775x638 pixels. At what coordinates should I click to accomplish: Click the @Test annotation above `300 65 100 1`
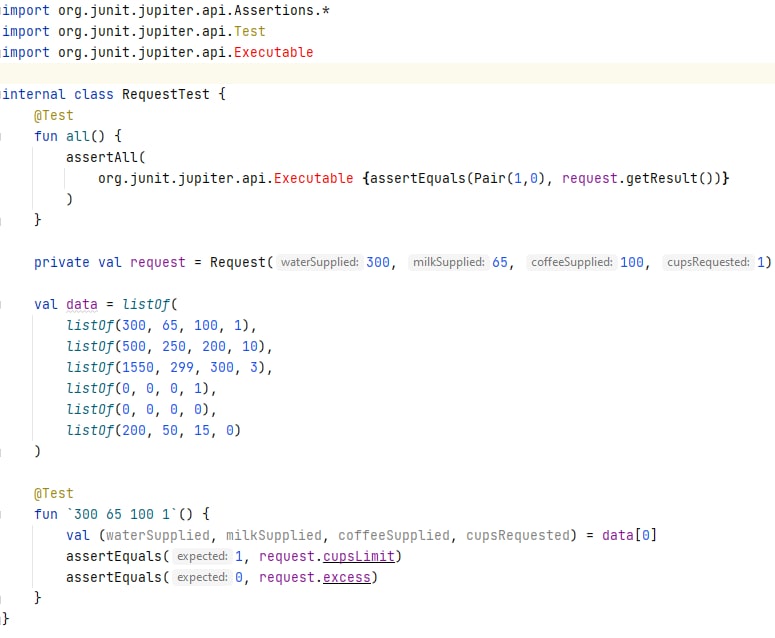coord(53,494)
